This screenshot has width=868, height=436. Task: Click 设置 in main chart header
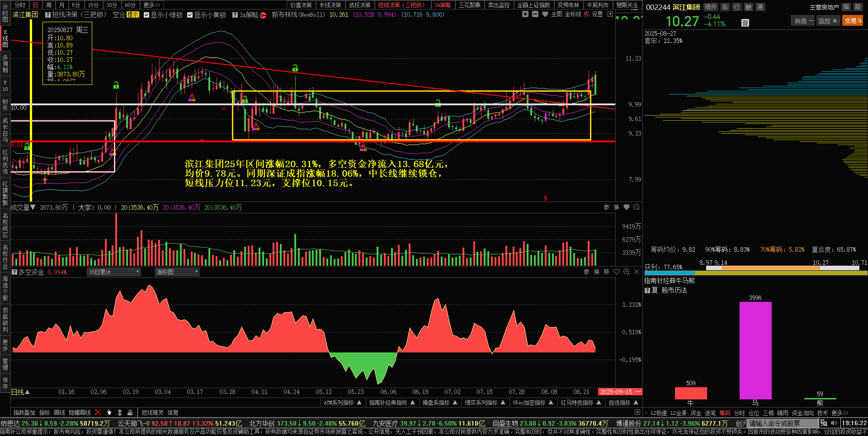597,14
